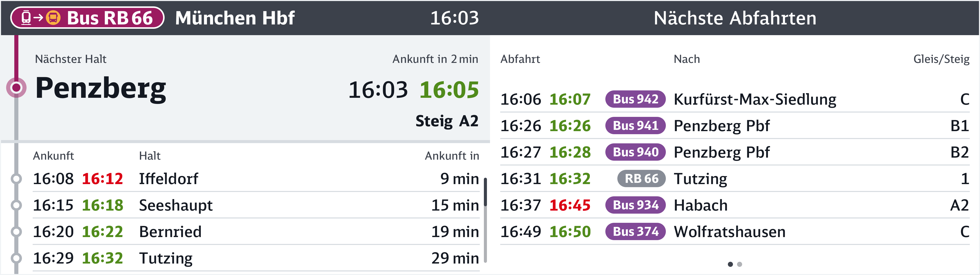This screenshot has height=275, width=980.
Task: Select the Bus 942 line badge
Action: (635, 99)
